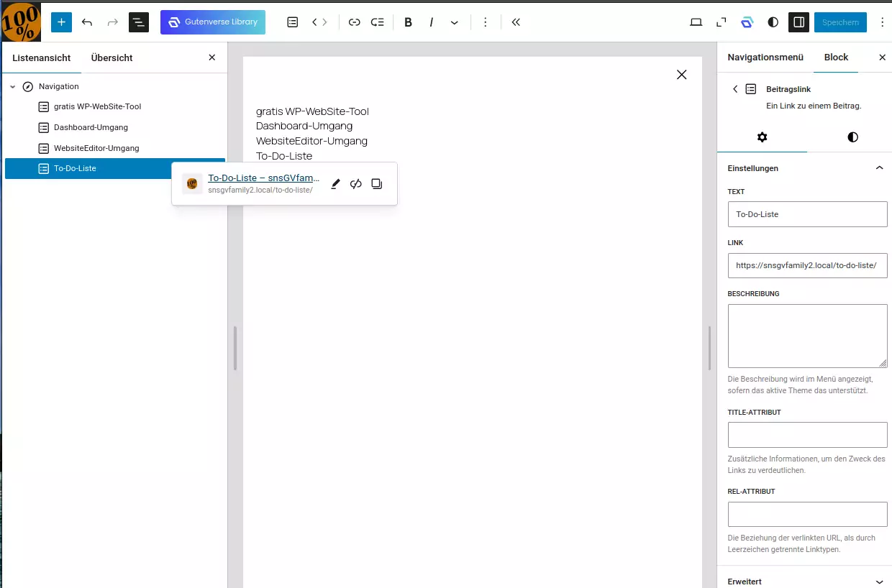Click Dashboard-Umgang in canvas menu
Viewport: 892px width, 588px height.
(304, 126)
